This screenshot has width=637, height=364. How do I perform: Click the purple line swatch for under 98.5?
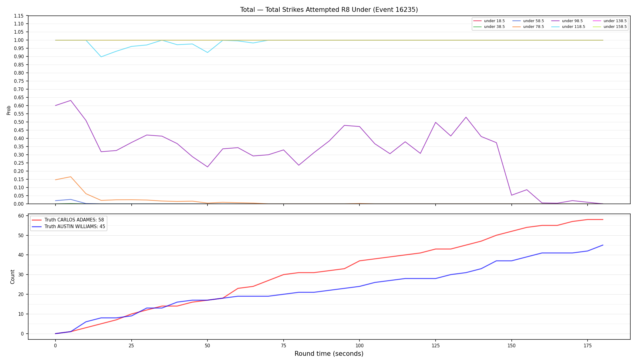click(555, 21)
